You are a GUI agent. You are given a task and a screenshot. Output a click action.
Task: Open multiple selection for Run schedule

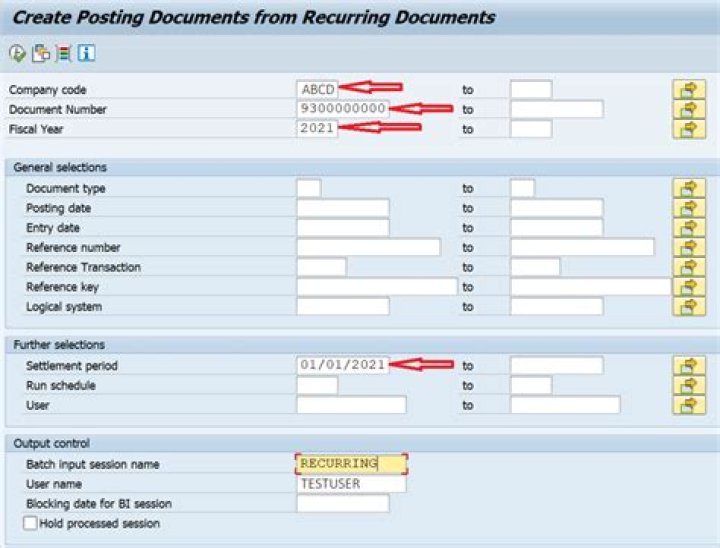coord(689,385)
